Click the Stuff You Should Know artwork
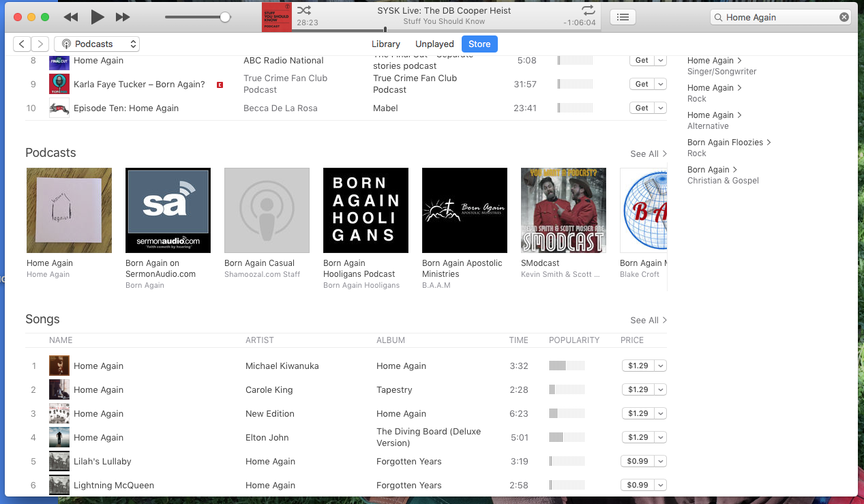The image size is (864, 504). (276, 17)
